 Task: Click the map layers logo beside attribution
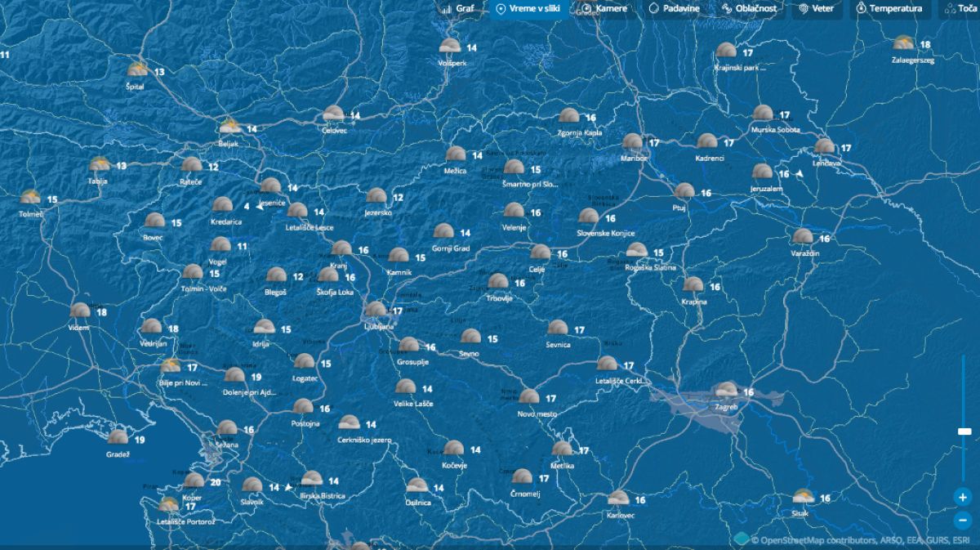pyautogui.click(x=742, y=539)
